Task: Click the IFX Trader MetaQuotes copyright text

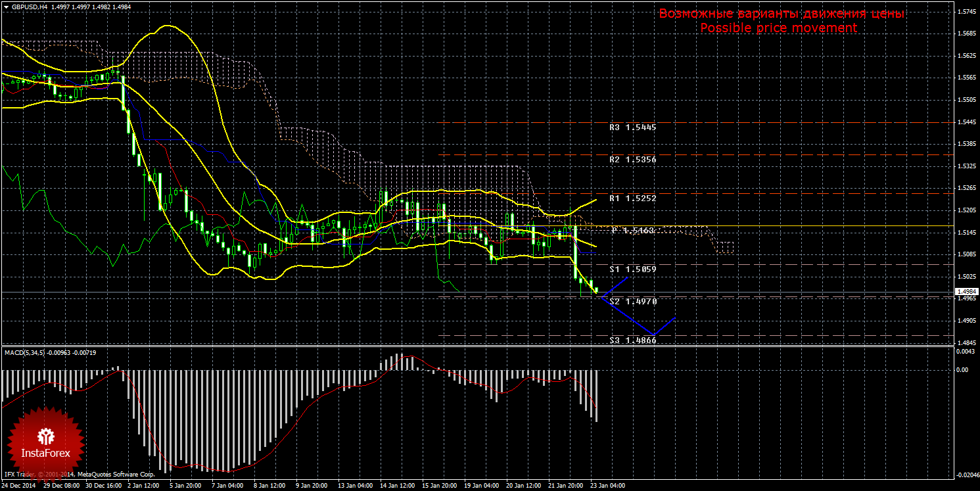Action: (80, 474)
